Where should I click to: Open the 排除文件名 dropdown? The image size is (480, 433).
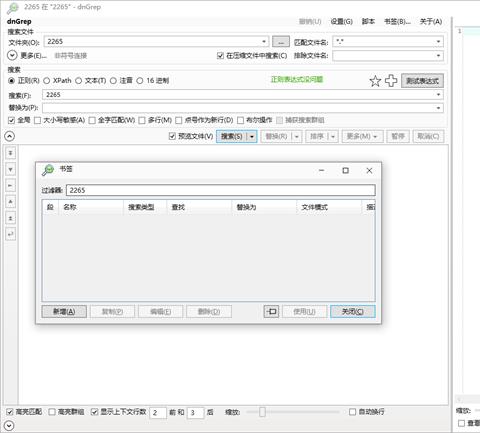point(438,56)
